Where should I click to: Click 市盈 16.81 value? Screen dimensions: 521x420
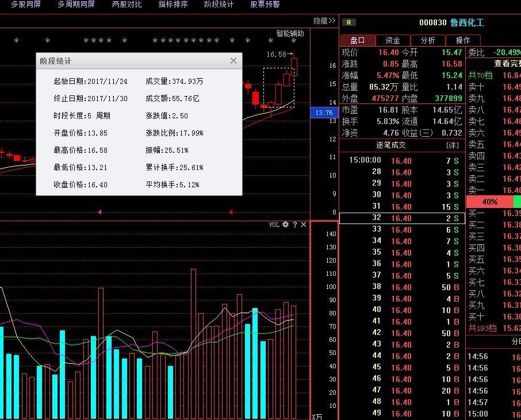coord(388,110)
